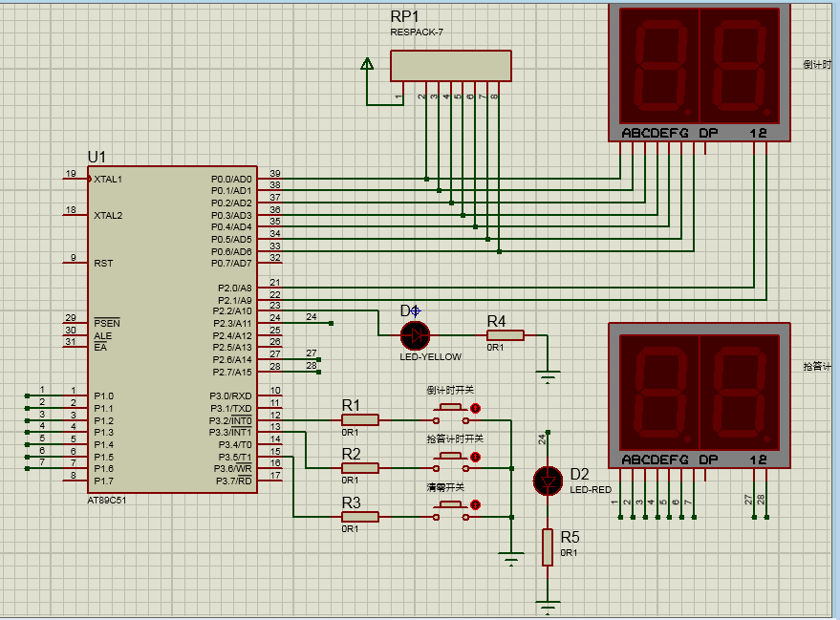
Task: Click the 倒计时开关 label text
Action: tap(450, 390)
